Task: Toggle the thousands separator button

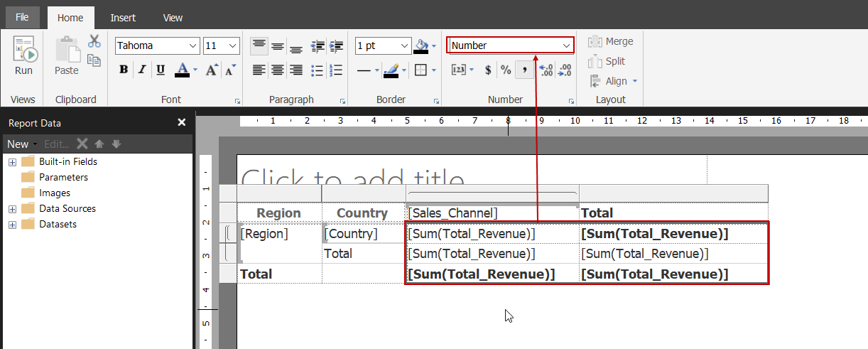Action: pos(525,70)
